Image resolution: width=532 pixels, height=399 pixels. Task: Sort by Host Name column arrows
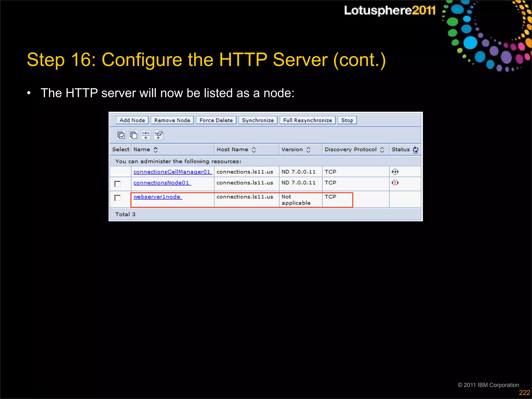(x=254, y=150)
